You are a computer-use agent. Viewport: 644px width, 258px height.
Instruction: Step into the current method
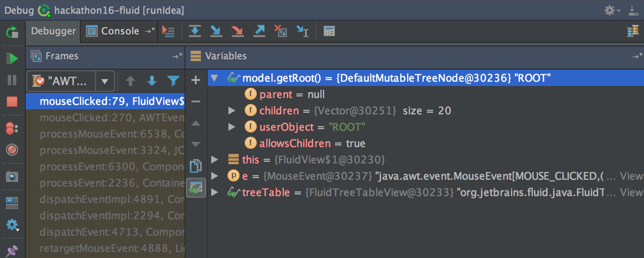click(x=216, y=31)
